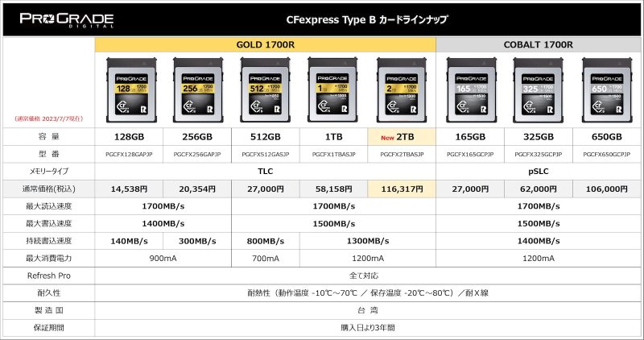Screen dimensions: 644x340
Task: Click the 325GB capacity cell
Action: tap(538, 137)
